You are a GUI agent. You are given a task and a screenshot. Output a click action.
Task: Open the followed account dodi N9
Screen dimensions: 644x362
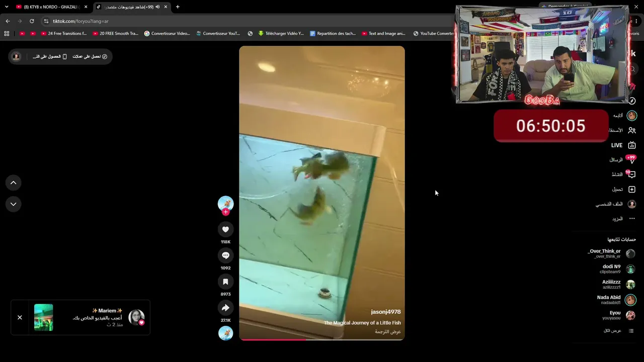pyautogui.click(x=617, y=269)
